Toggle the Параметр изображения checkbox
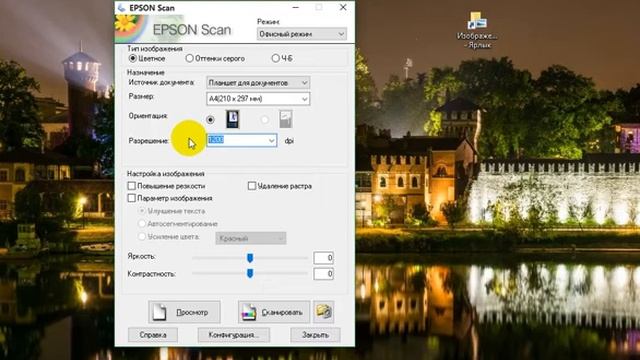This screenshot has height=360, width=640. pos(131,198)
